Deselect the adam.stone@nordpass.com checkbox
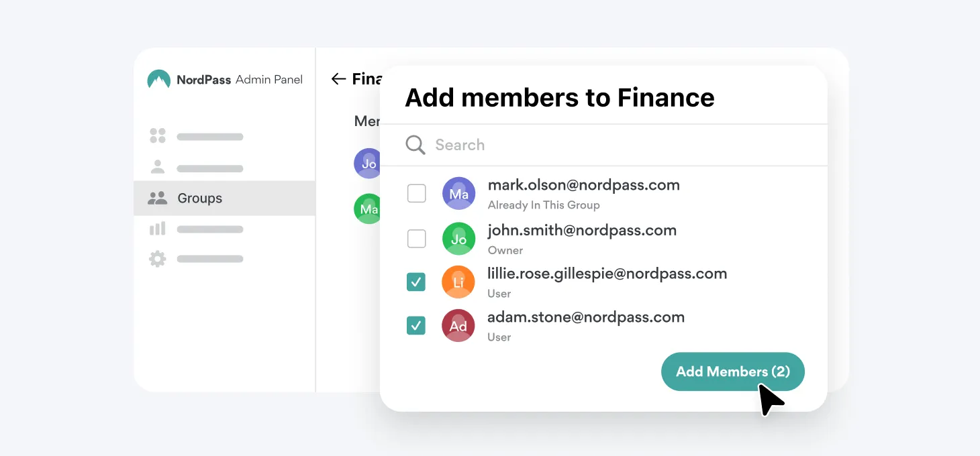 [x=416, y=326]
